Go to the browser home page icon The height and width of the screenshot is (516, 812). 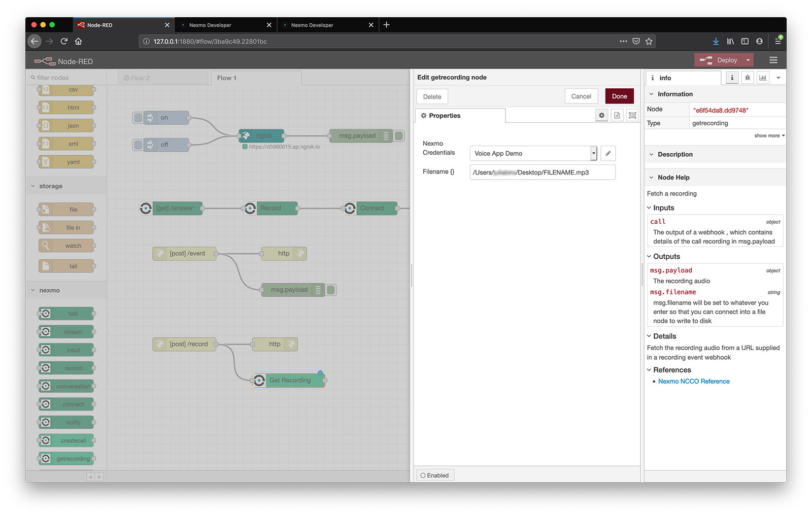coord(78,41)
